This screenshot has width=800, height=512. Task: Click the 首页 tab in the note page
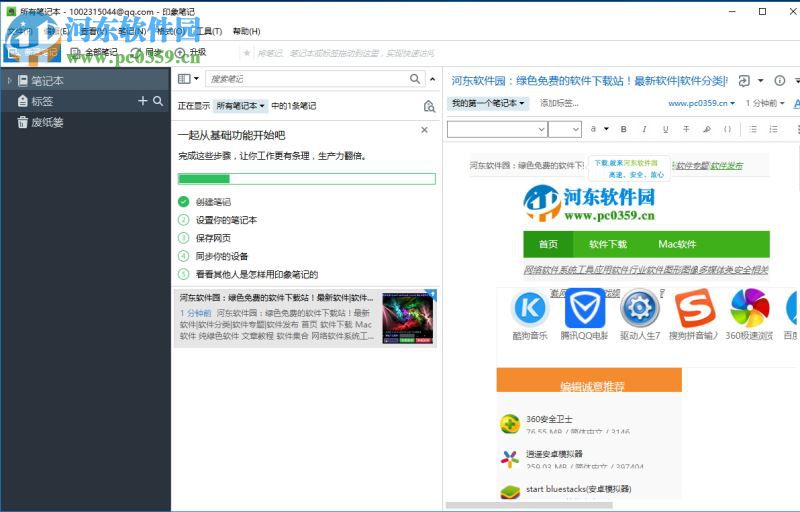pyautogui.click(x=548, y=244)
